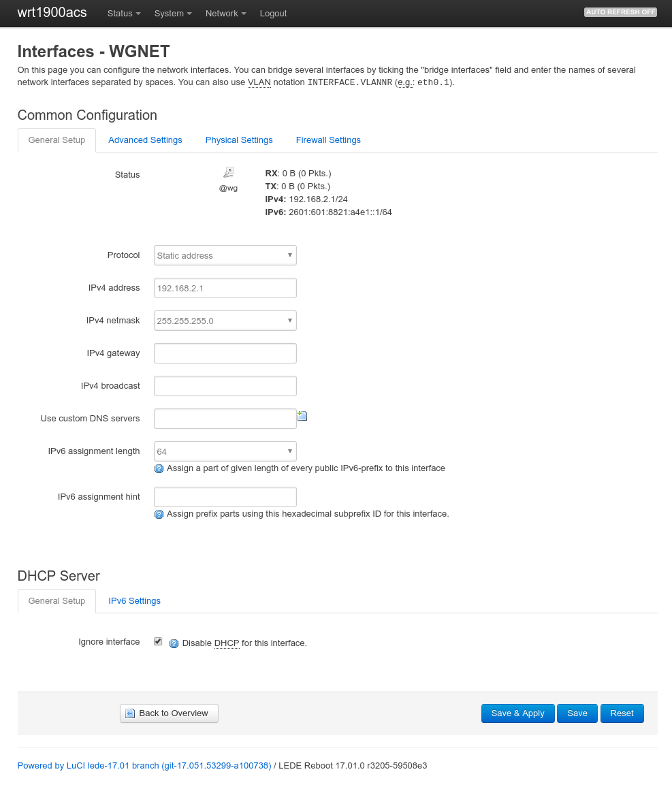Click help icon next to Disable DHCP
The height and width of the screenshot is (806, 672).
click(x=174, y=643)
